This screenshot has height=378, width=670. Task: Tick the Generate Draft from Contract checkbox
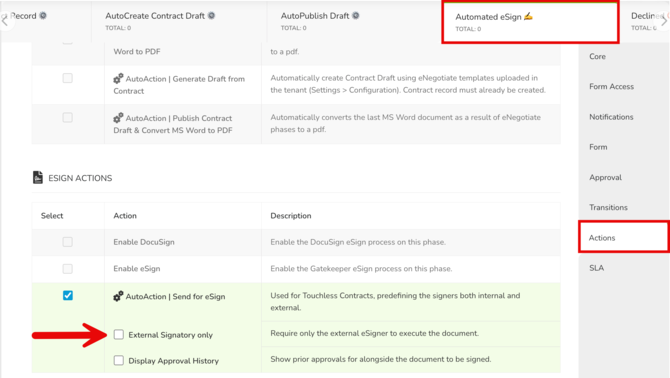click(68, 78)
